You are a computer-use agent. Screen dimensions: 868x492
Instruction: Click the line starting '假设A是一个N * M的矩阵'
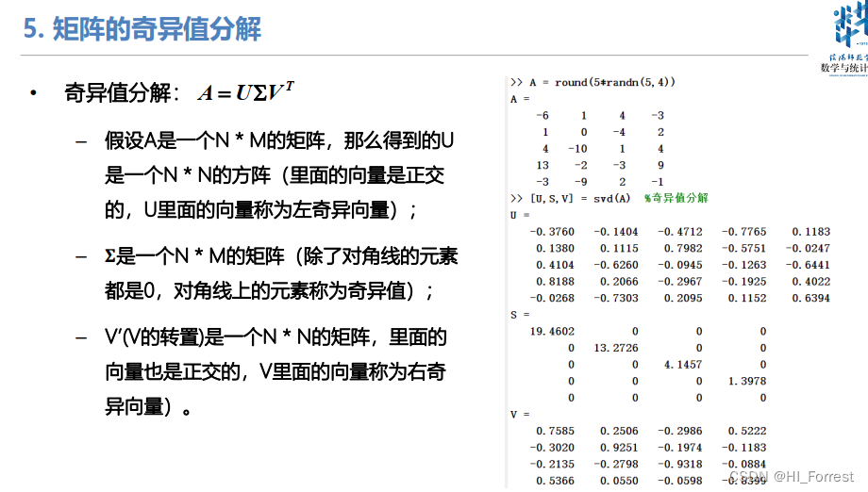279,140
